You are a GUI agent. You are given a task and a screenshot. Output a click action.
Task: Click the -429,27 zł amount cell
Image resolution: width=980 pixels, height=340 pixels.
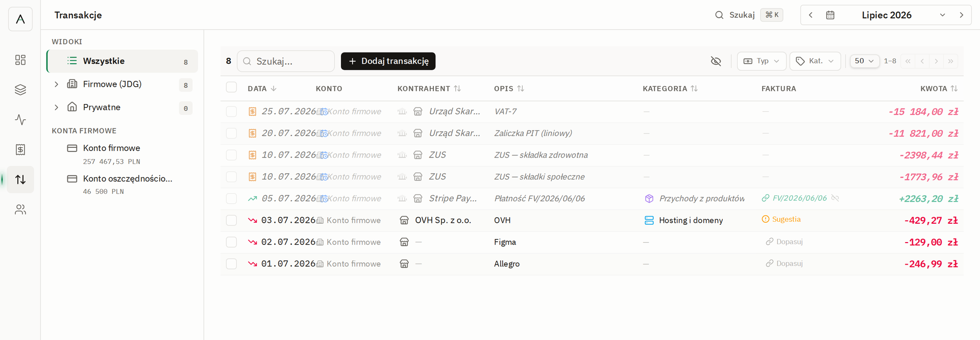[x=931, y=221]
